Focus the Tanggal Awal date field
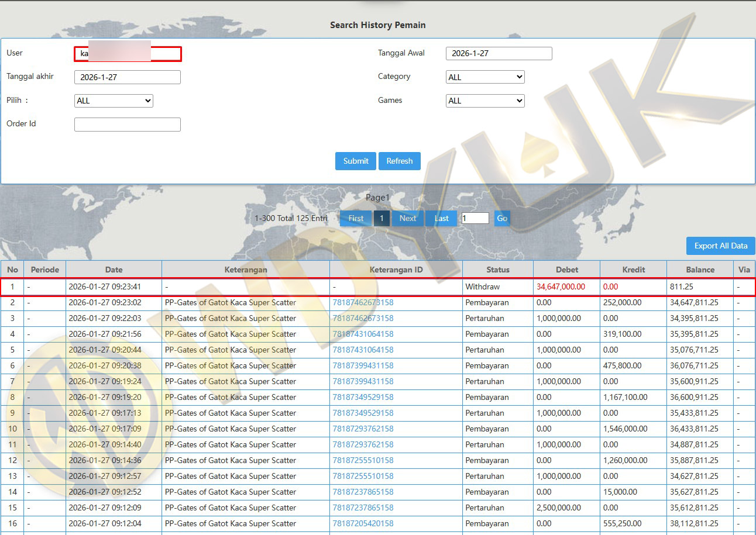This screenshot has width=756, height=535. (499, 53)
